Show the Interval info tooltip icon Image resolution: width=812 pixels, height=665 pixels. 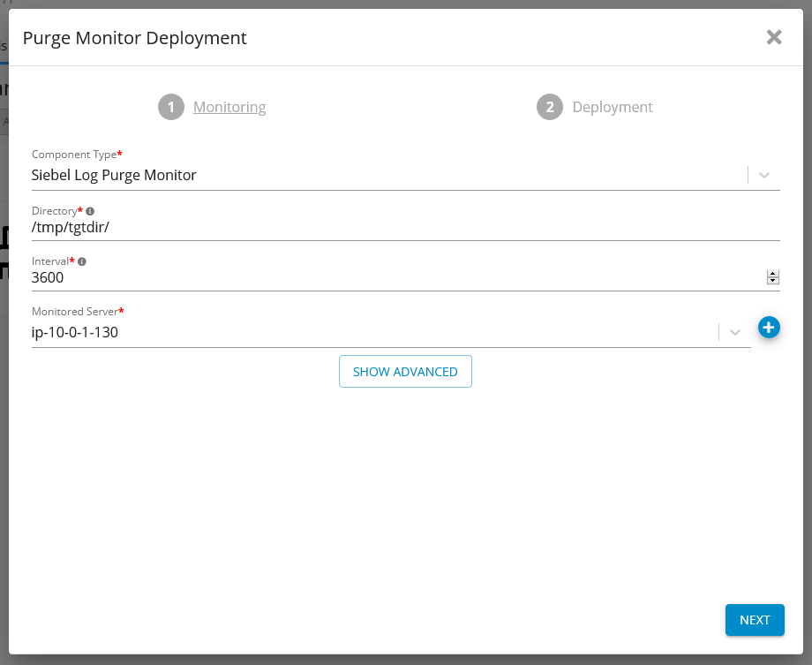point(82,262)
